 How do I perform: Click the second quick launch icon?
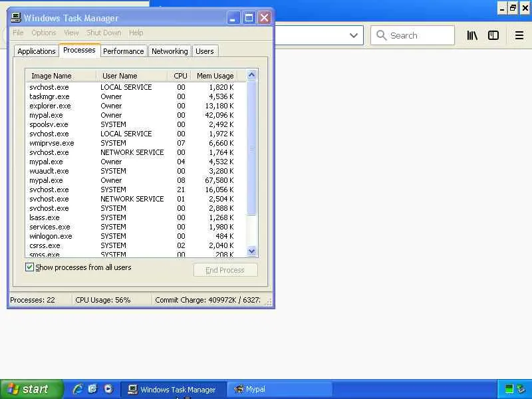point(92,389)
